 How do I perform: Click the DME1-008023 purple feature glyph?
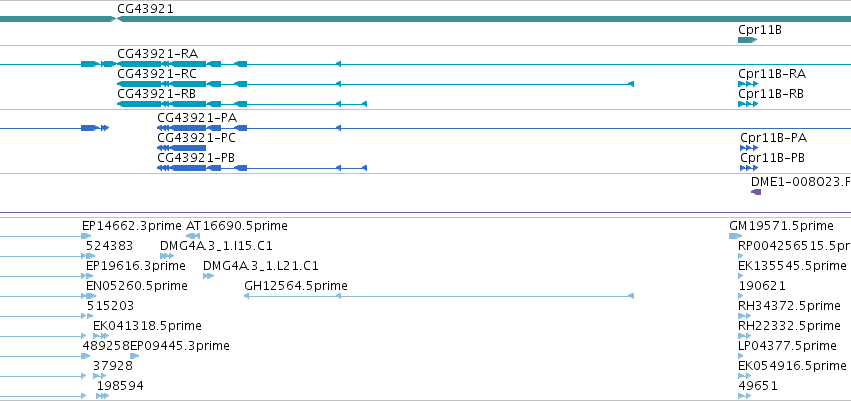click(756, 192)
